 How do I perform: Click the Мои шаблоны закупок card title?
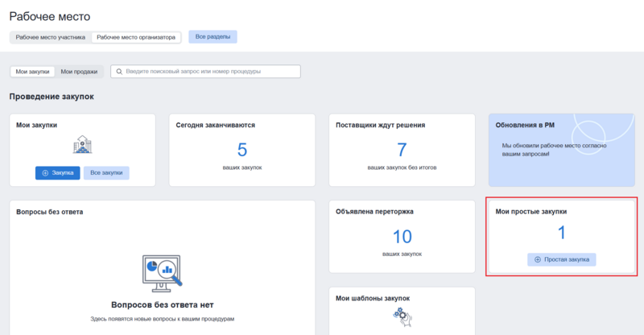click(373, 298)
